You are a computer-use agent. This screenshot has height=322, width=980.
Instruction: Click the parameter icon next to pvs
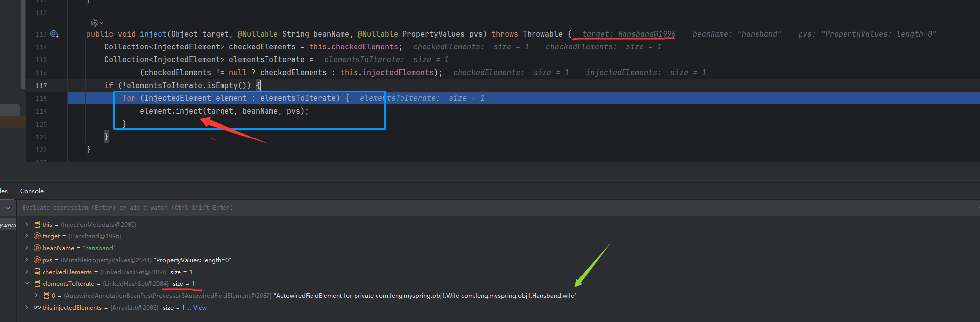click(x=37, y=260)
